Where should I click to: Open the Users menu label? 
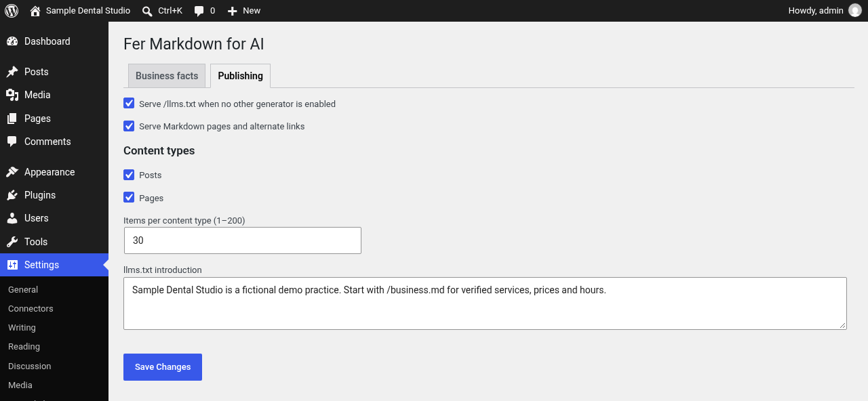coord(37,218)
